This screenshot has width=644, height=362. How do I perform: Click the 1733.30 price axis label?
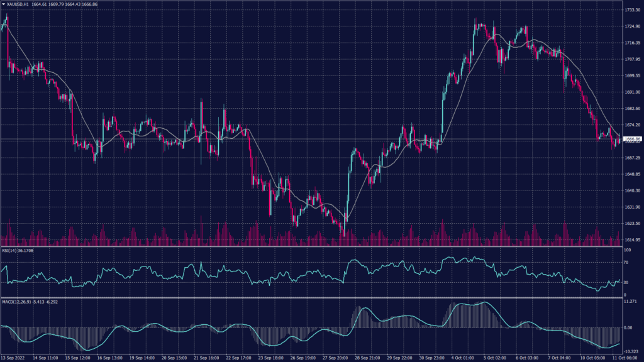[631, 10]
